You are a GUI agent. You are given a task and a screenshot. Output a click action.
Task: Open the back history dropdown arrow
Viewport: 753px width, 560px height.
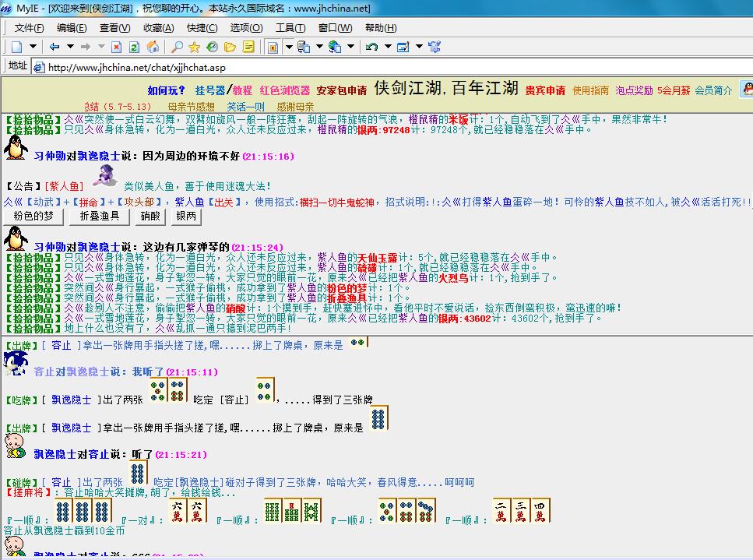pos(70,47)
